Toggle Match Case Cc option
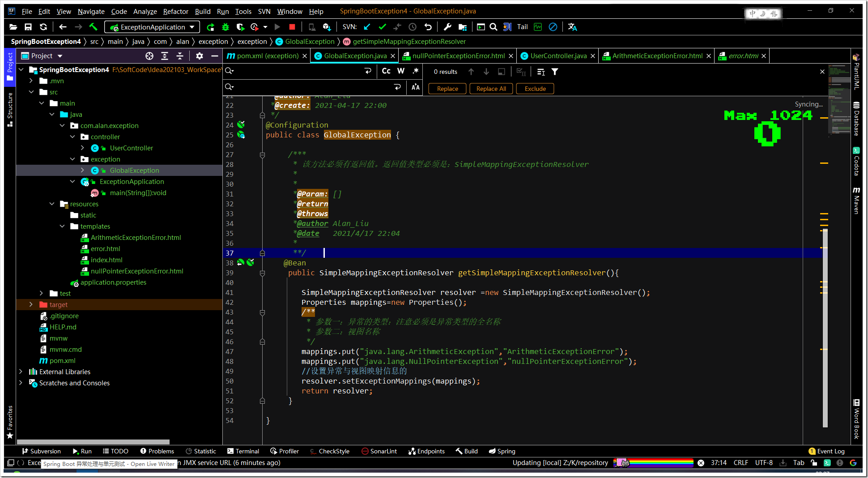This screenshot has width=868, height=478. coord(386,71)
